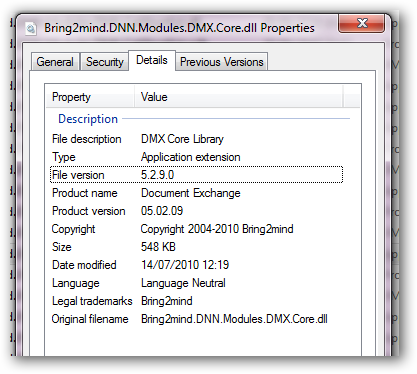Click the file icon in title bar
Image resolution: width=417 pixels, height=374 pixels.
coord(31,29)
